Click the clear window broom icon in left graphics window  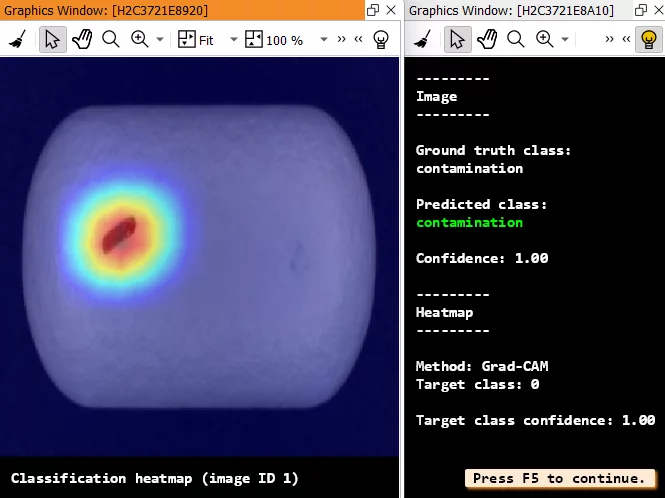17,40
